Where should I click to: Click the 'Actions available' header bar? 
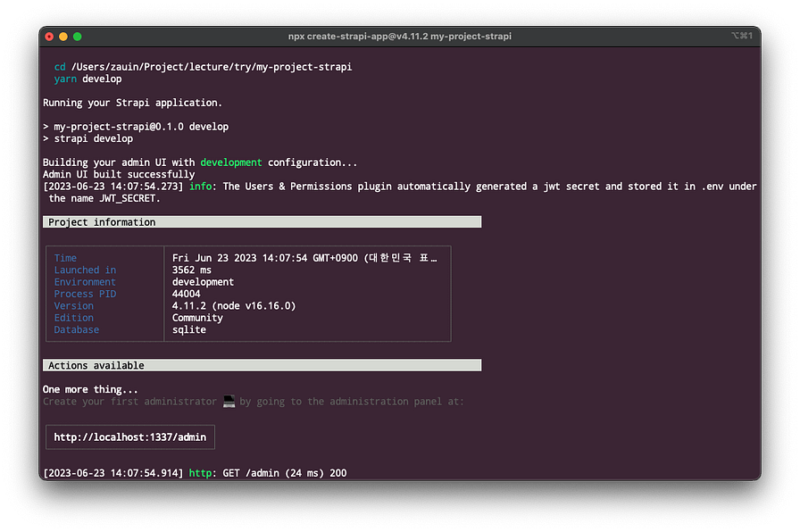click(x=262, y=365)
